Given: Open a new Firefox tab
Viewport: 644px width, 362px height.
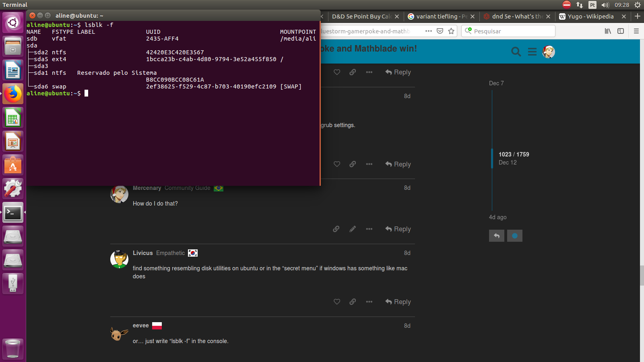Looking at the screenshot, I should pos(638,16).
